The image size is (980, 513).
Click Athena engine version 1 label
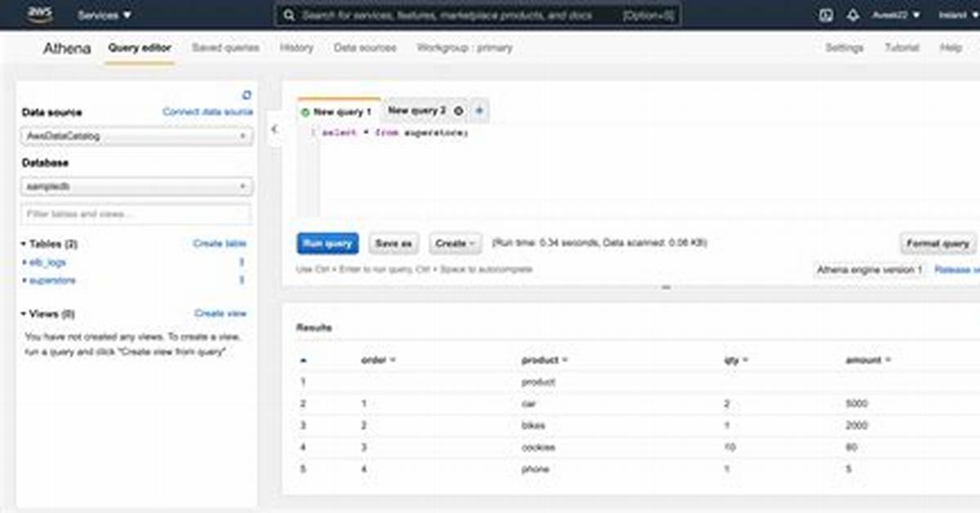(x=869, y=270)
